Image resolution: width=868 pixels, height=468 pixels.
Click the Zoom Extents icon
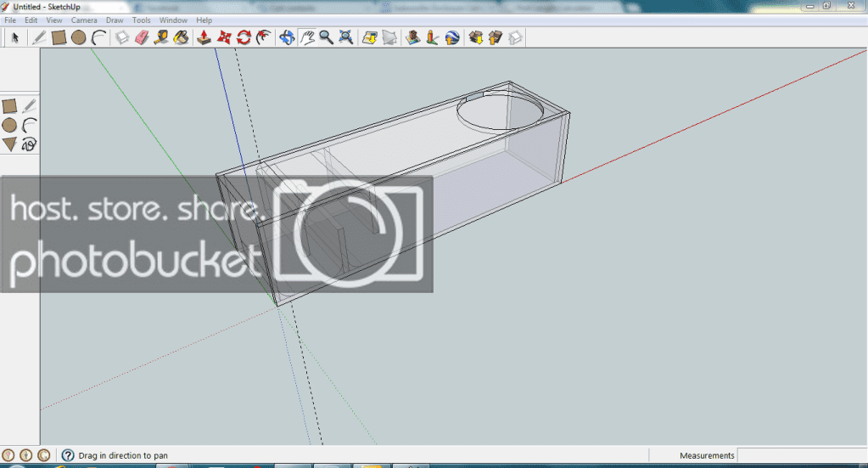[346, 37]
